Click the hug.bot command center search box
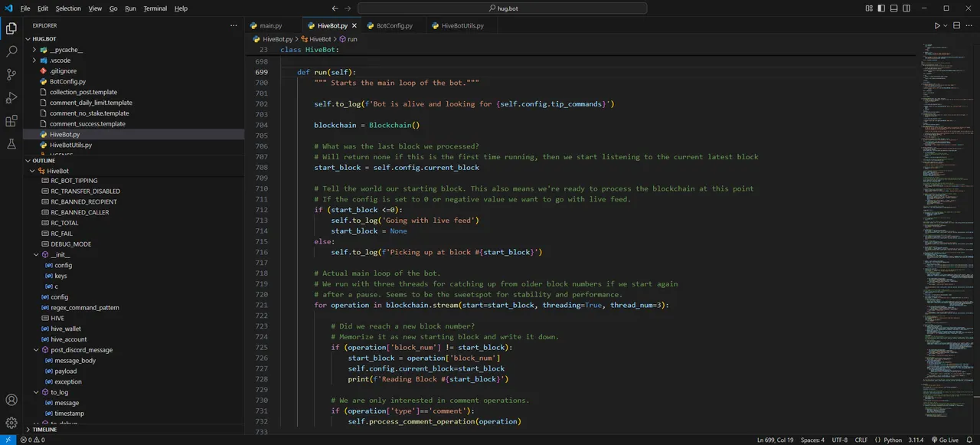The height and width of the screenshot is (445, 980). pos(502,8)
